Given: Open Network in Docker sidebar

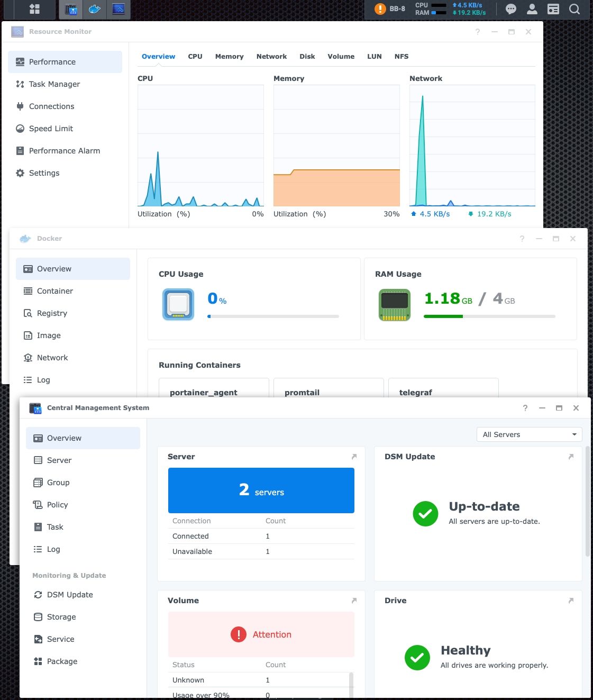Looking at the screenshot, I should (x=73, y=358).
